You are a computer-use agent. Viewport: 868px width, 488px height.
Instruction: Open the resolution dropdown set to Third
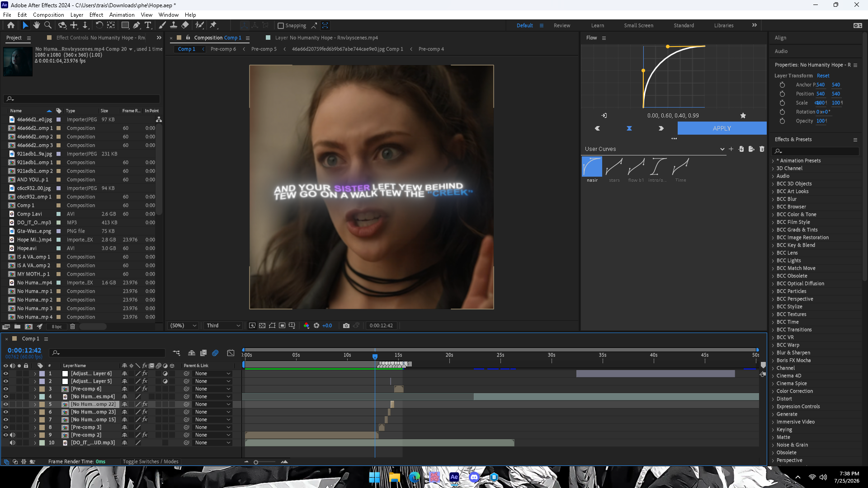pos(223,325)
